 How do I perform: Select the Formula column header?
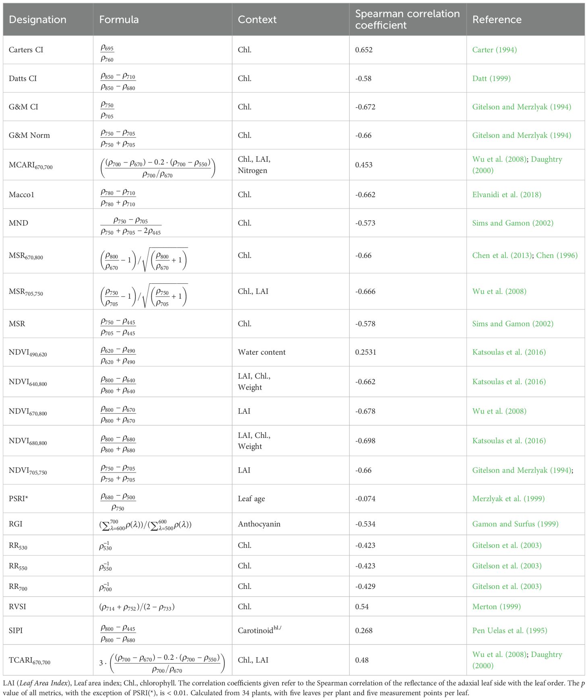coord(119,20)
